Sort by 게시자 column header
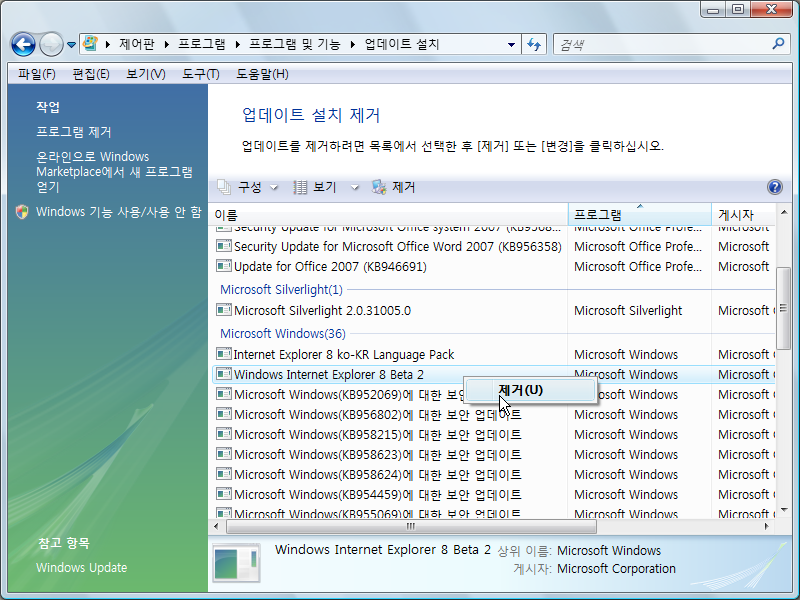Image resolution: width=800 pixels, height=600 pixels. pyautogui.click(x=743, y=214)
